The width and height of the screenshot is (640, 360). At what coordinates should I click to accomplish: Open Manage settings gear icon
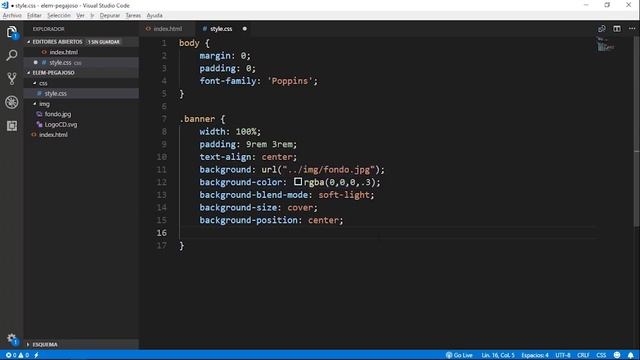12,338
